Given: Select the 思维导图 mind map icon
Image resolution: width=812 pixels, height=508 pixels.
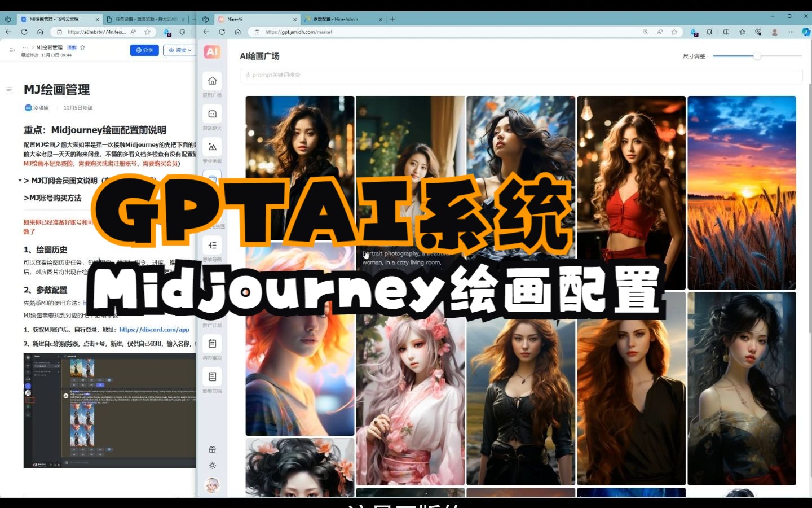Looking at the screenshot, I should [211, 245].
